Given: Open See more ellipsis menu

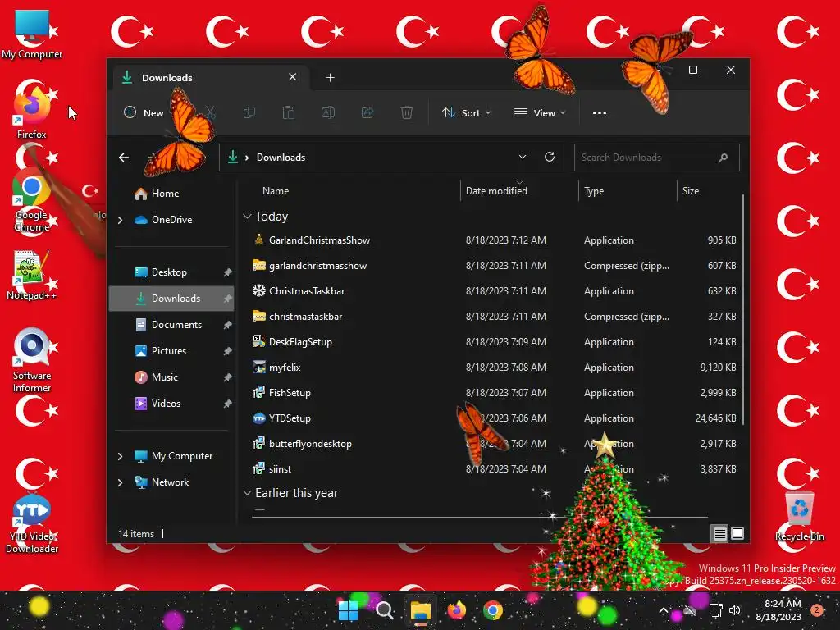Looking at the screenshot, I should tap(600, 112).
